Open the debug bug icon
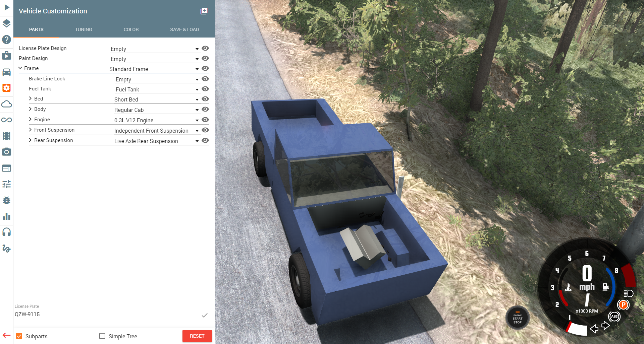Viewport: 644px width, 344px height. [x=7, y=200]
